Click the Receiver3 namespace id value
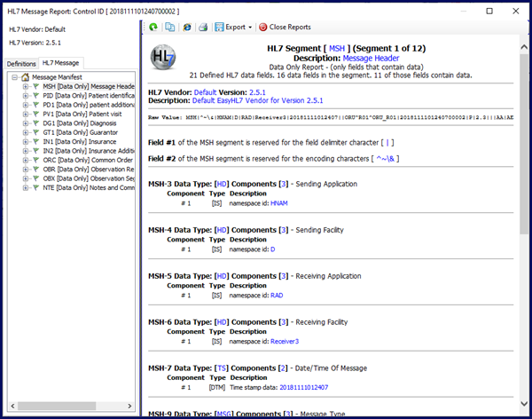Viewport: 532px width, 419px height. 285,341
